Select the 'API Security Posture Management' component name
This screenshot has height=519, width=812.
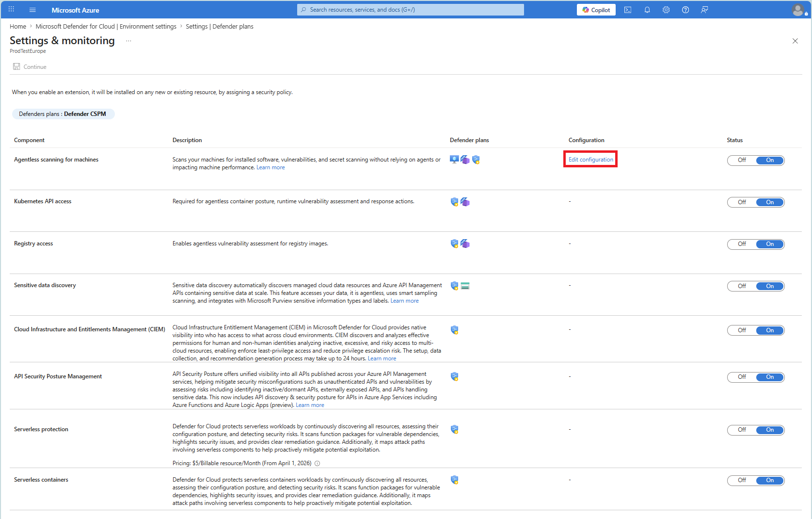58,376
